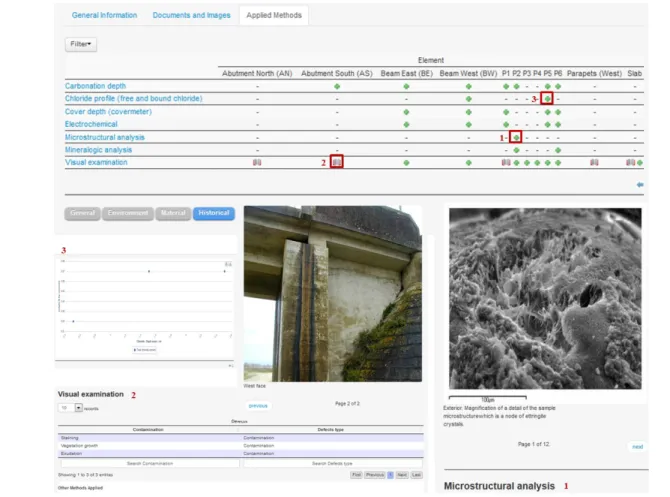Open the Mineralogic analysis link
The width and height of the screenshot is (670, 497).
[98, 150]
